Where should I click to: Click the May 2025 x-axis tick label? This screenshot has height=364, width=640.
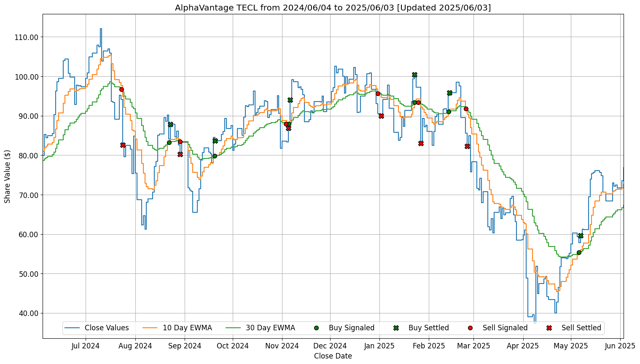tap(571, 346)
